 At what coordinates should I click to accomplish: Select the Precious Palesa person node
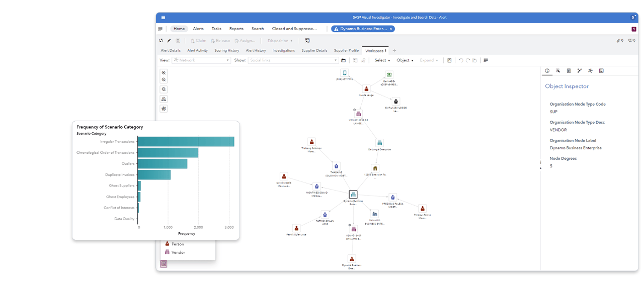coord(423,209)
